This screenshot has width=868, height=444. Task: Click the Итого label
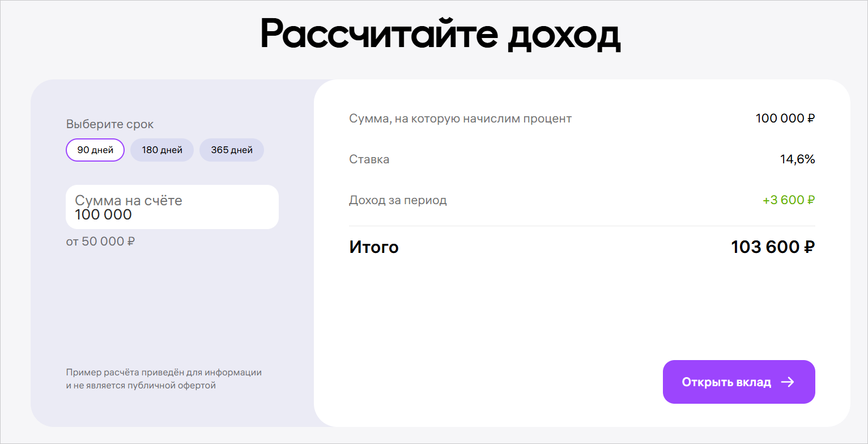[374, 247]
